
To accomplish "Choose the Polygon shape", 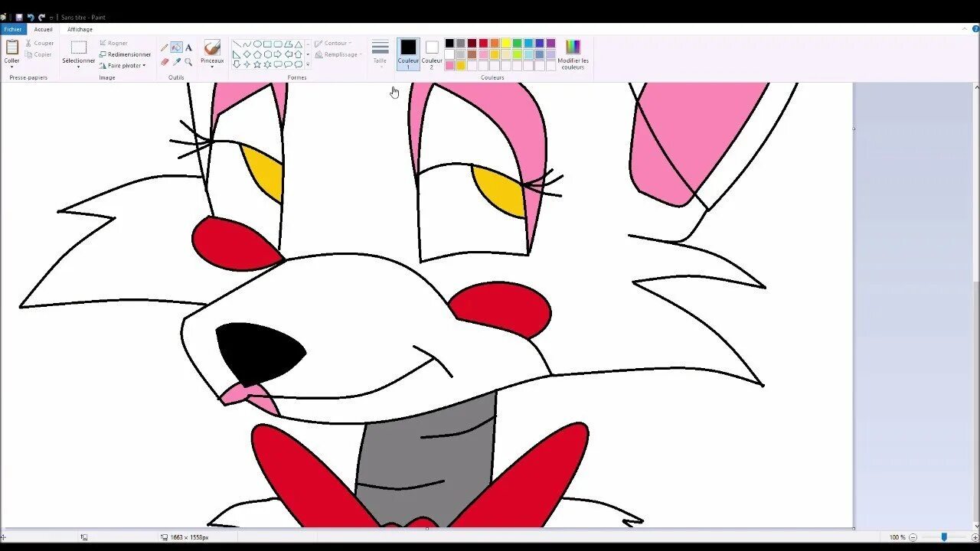I will 288,44.
